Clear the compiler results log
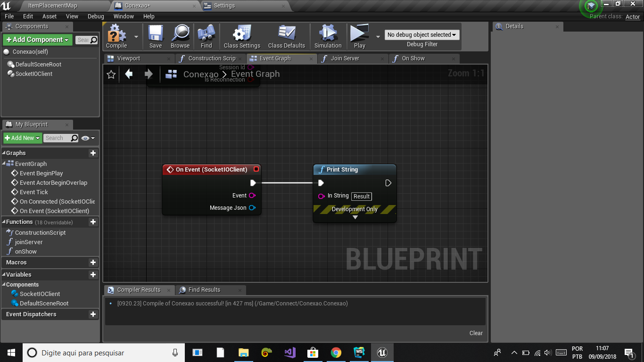The width and height of the screenshot is (644, 362). [476, 333]
